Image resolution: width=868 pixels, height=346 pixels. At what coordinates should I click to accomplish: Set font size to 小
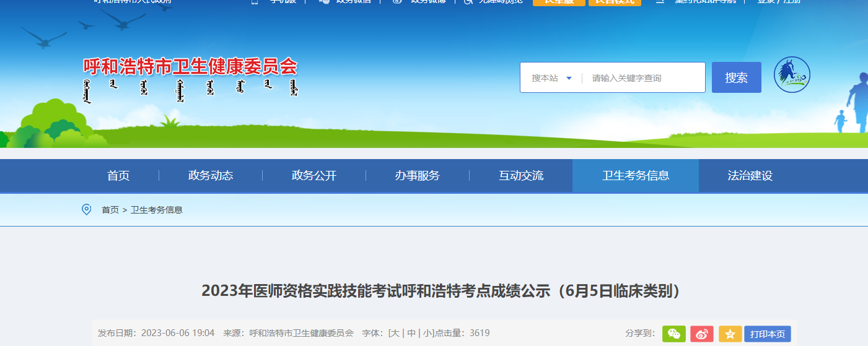pos(428,333)
